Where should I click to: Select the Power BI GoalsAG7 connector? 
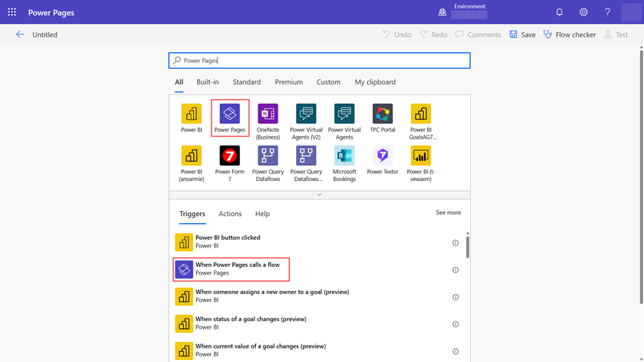point(421,122)
